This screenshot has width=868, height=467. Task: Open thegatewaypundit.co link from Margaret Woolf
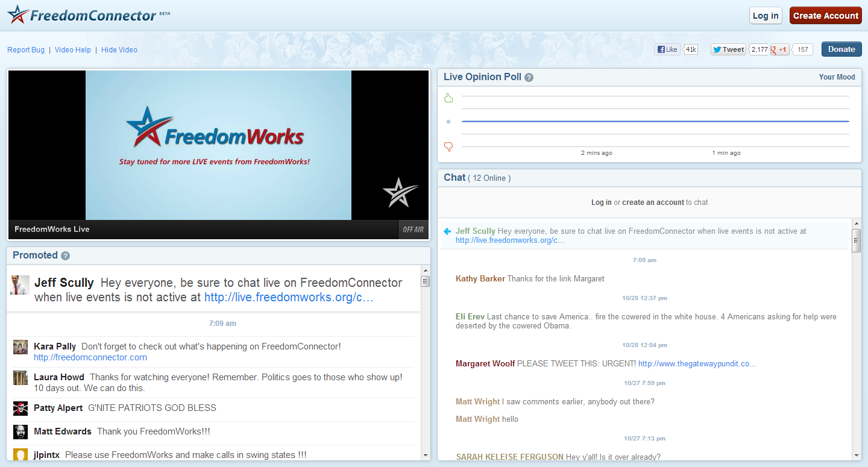[x=697, y=364]
